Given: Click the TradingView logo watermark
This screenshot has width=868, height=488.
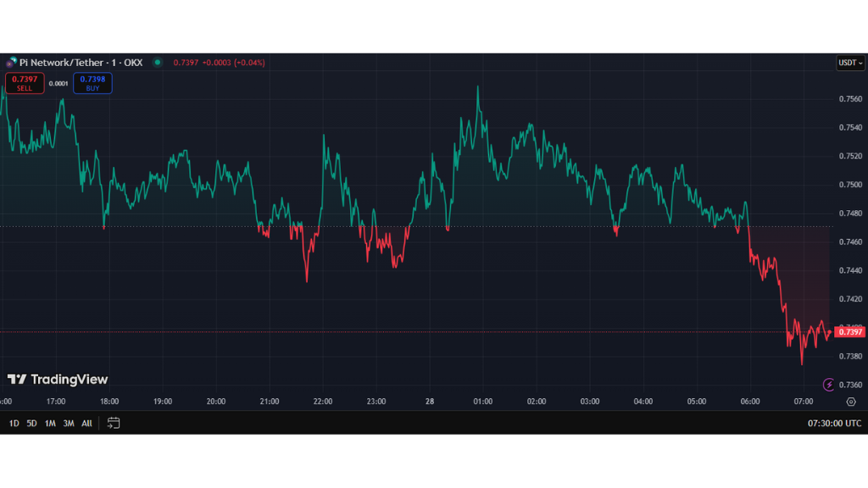Looking at the screenshot, I should (58, 380).
